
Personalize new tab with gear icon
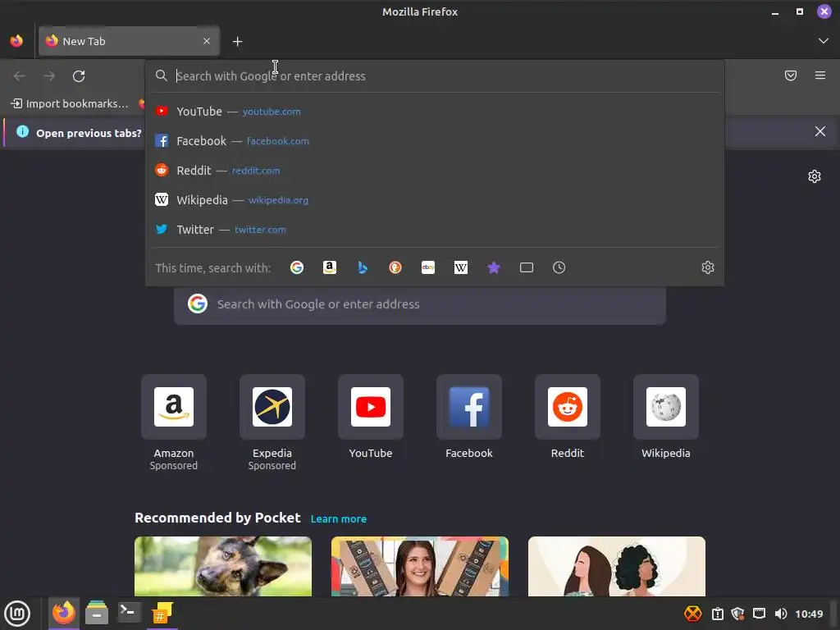pos(815,176)
